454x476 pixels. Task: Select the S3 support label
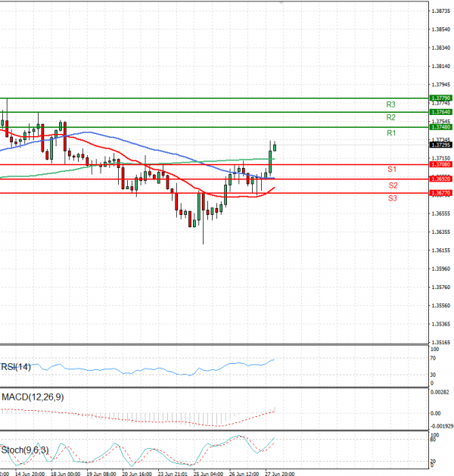click(x=393, y=198)
